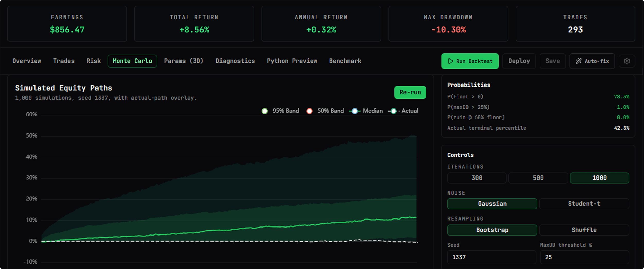Select 500 iterations

538,178
